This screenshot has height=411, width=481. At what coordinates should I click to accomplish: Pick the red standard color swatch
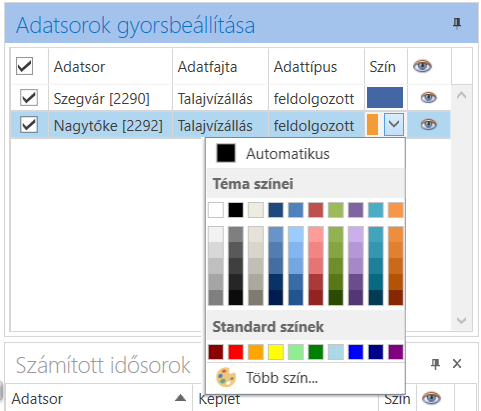tap(236, 352)
